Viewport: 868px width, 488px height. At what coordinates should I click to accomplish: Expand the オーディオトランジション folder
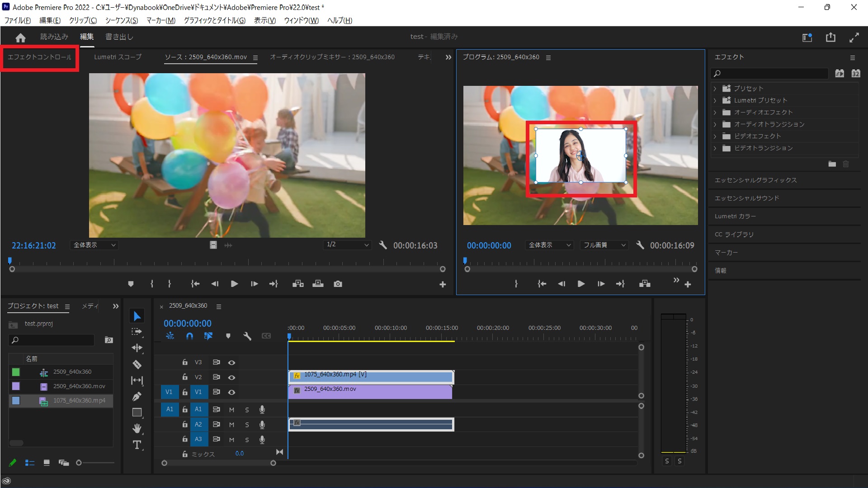coord(715,124)
